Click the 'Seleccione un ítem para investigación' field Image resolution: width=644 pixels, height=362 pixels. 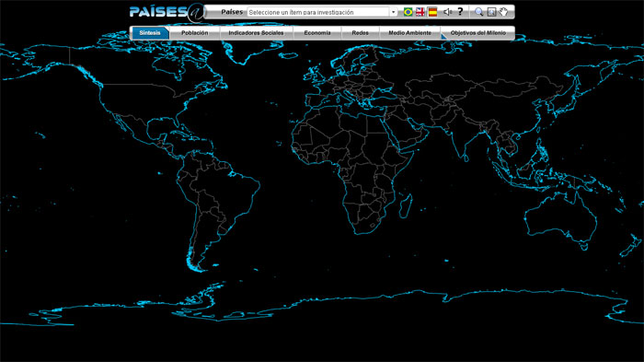point(318,12)
